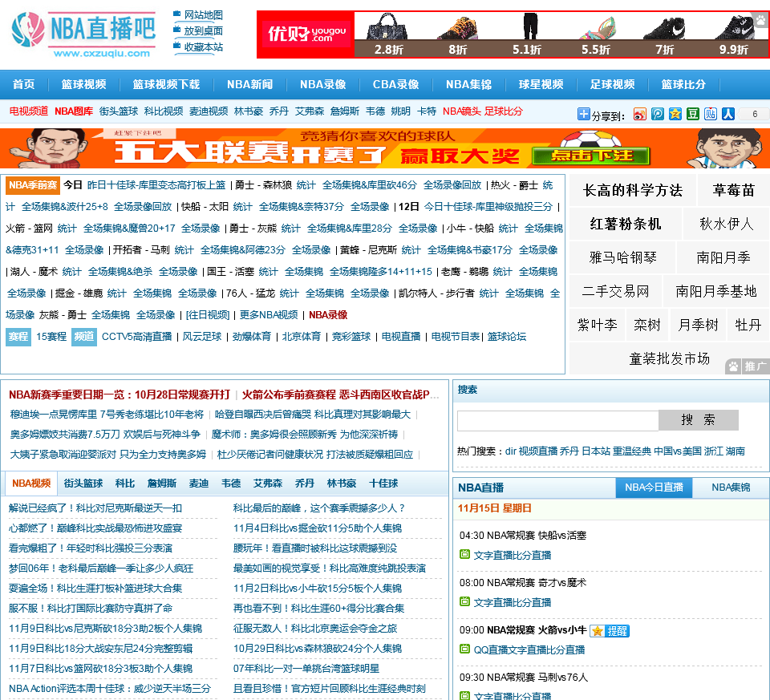Viewport: 770px width, 700px height.
Task: Open video 11月4日科比vs掘金砍11分5助个人集锦
Action: click(318, 528)
